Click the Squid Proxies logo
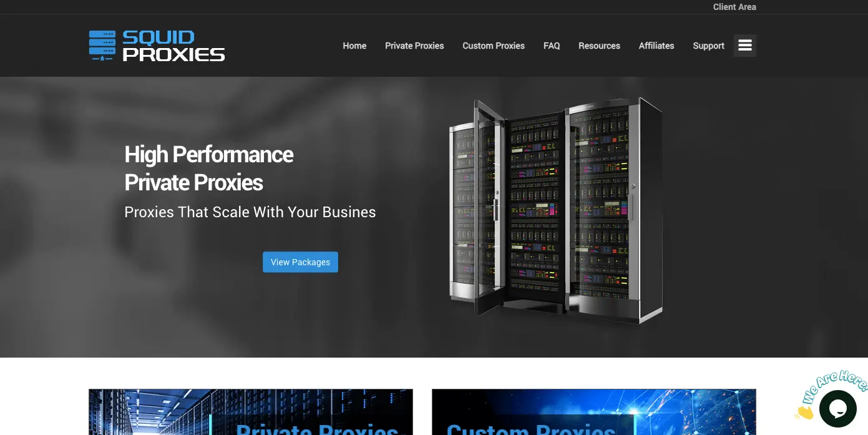This screenshot has height=435, width=868. click(x=157, y=46)
